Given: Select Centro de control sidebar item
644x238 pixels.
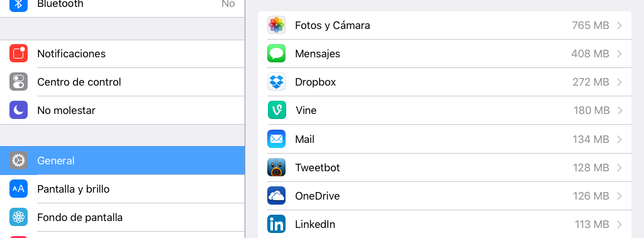Looking at the screenshot, I should [123, 82].
